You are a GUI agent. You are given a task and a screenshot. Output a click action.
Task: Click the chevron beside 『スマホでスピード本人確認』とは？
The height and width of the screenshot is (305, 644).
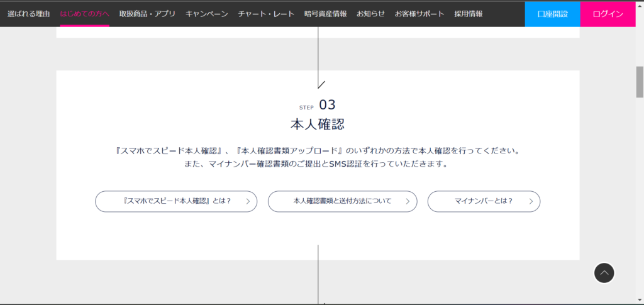click(x=248, y=202)
